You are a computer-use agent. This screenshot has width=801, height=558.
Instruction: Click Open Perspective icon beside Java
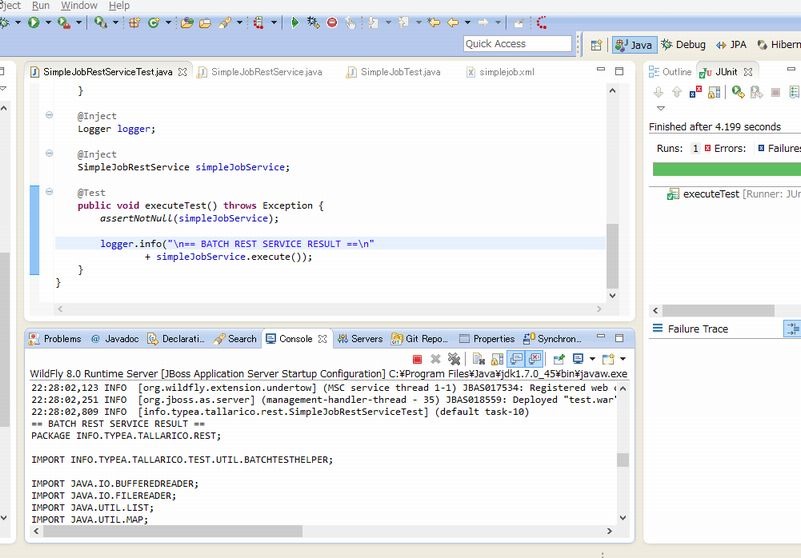tap(596, 45)
